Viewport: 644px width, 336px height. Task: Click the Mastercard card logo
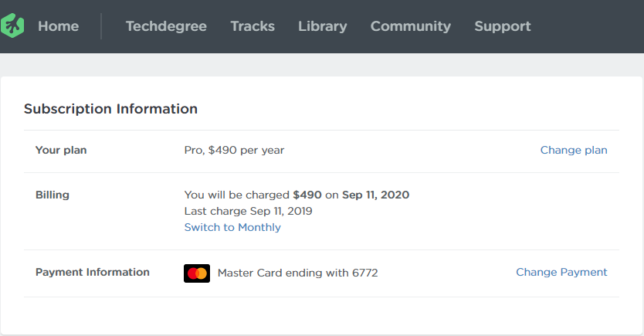coord(197,273)
